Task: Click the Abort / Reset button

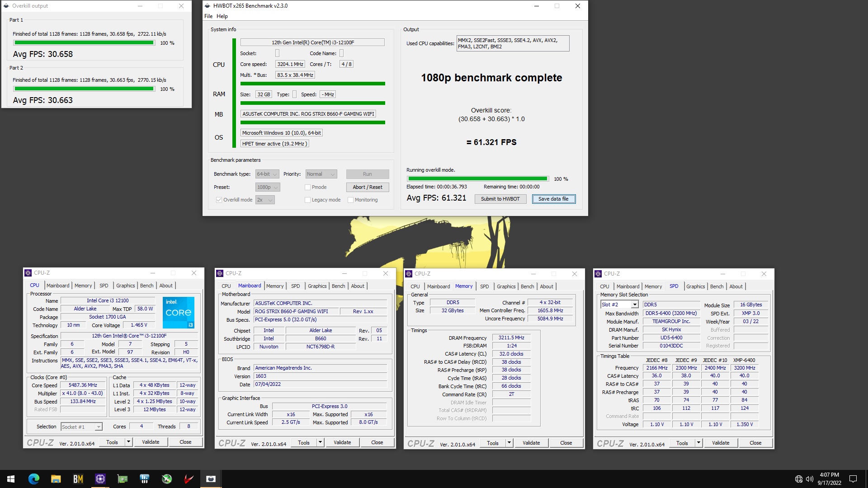Action: coord(368,187)
